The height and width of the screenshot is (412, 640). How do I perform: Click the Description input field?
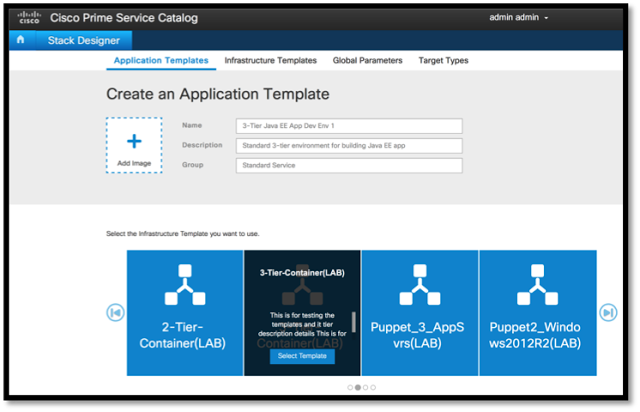[349, 146]
